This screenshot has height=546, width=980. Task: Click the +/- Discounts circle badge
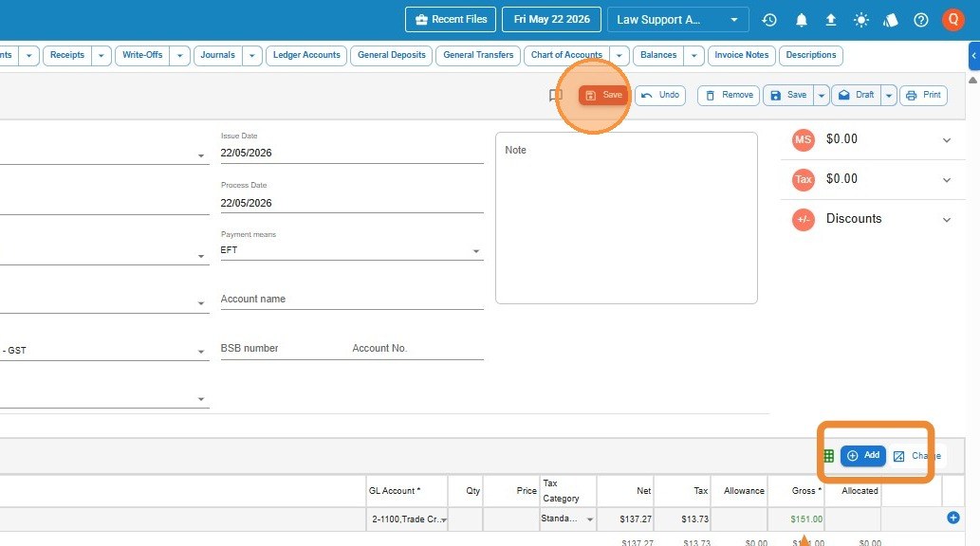(x=804, y=220)
